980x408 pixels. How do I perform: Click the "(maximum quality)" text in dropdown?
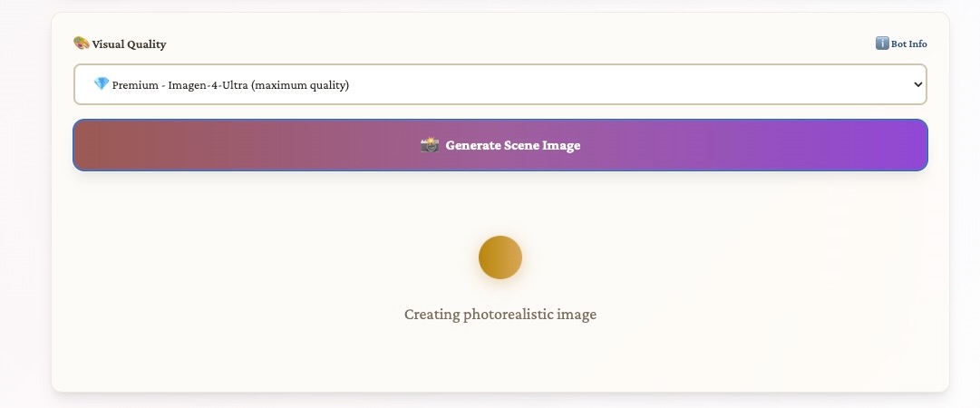tap(300, 85)
